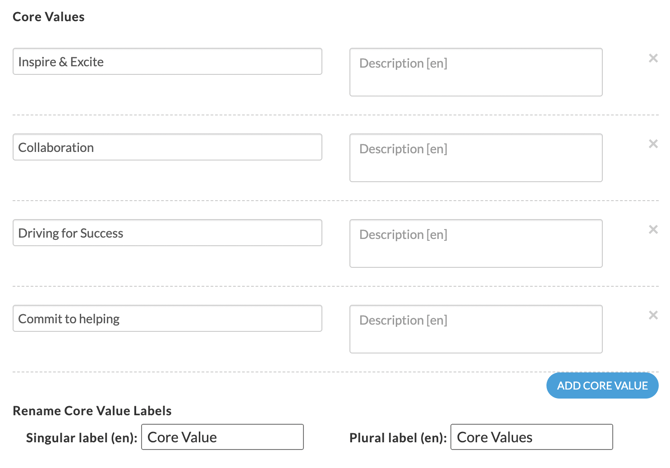Viewport: 670px width, 468px height.
Task: Edit the Plural label field
Action: pyautogui.click(x=531, y=437)
